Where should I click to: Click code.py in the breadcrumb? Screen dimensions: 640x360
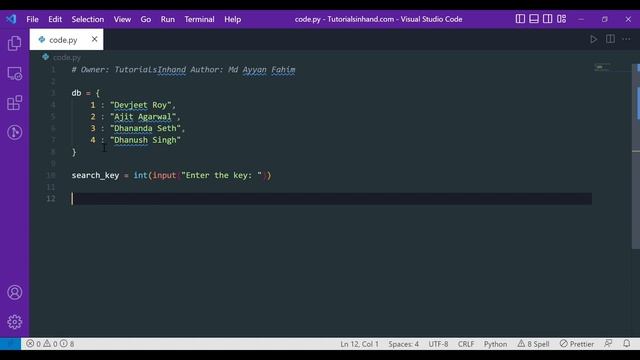click(67, 58)
